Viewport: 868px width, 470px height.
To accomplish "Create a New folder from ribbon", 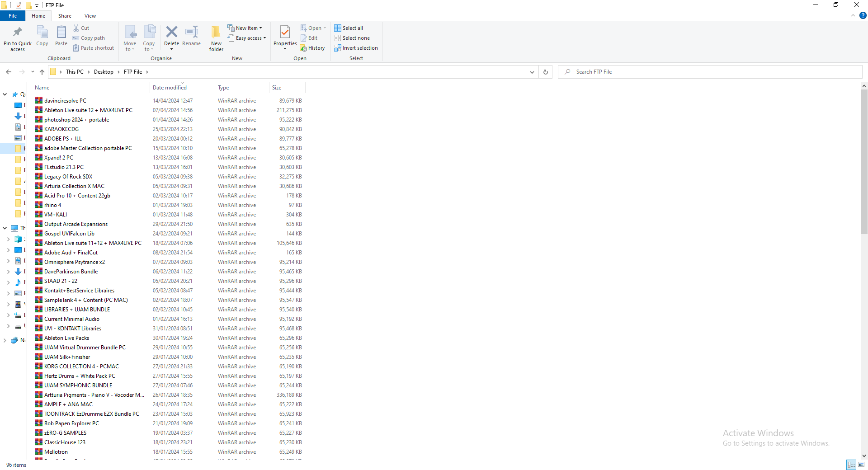I will click(x=216, y=38).
